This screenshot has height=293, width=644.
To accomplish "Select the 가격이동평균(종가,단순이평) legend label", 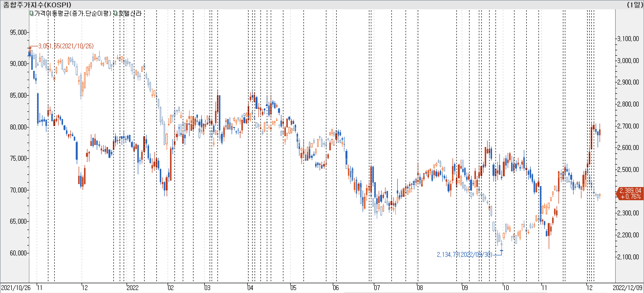I will point(73,13).
